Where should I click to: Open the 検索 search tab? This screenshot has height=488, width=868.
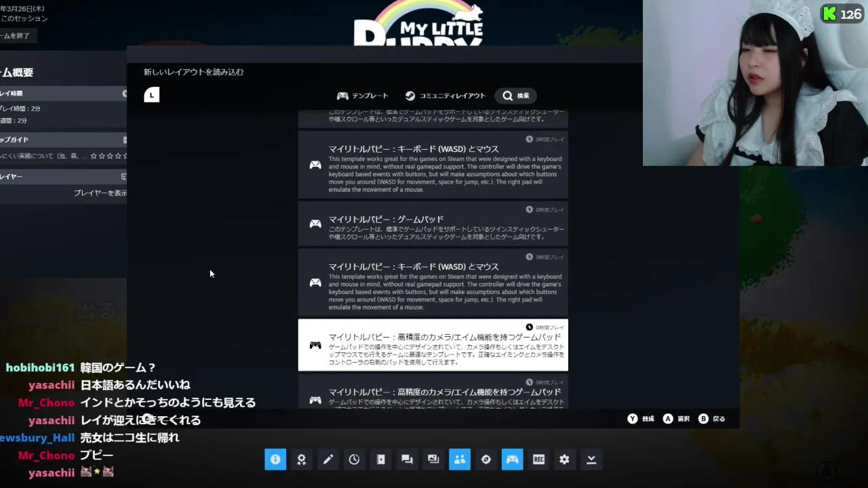tap(516, 96)
